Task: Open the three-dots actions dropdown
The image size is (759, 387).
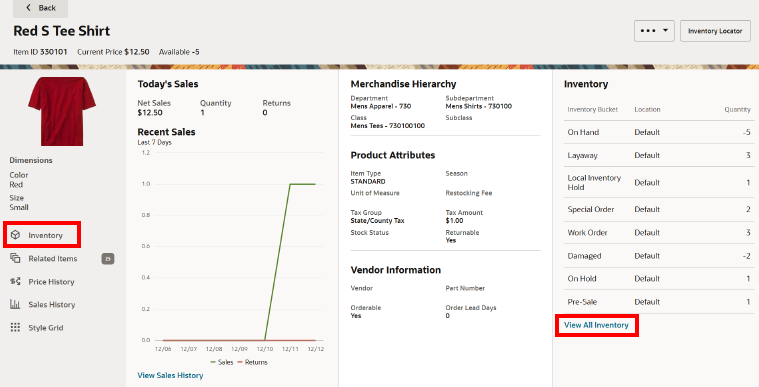Action: 654,31
